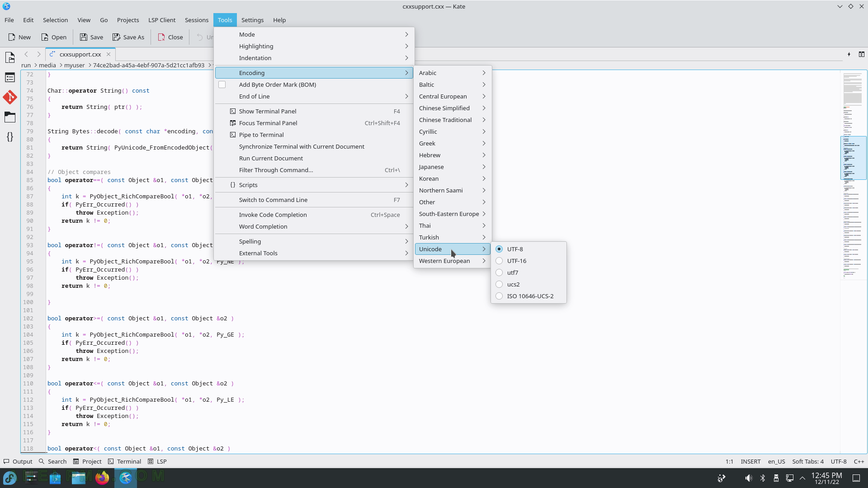Image resolution: width=868 pixels, height=488 pixels.
Task: Click the quick open icon at tab bar right
Action: [849, 54]
